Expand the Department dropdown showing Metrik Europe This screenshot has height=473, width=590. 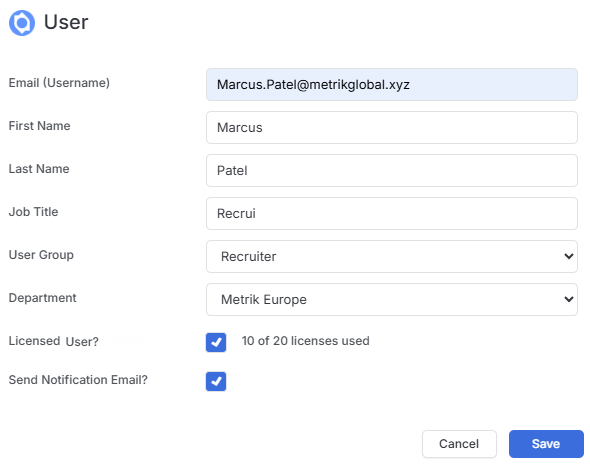392,300
